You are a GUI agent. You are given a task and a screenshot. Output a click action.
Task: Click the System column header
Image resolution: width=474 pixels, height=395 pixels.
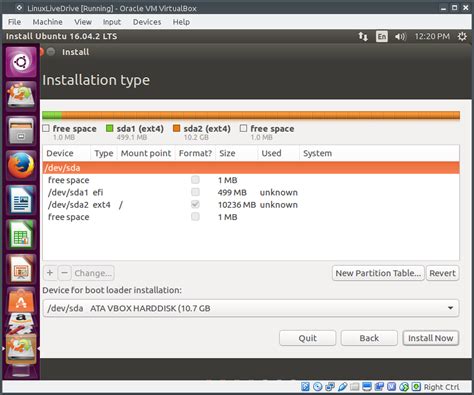pos(379,153)
